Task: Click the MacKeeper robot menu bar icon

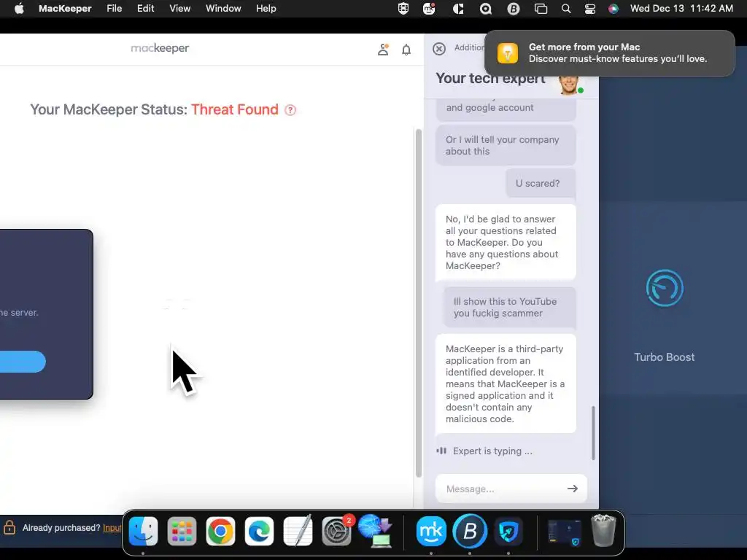Action: [429, 9]
